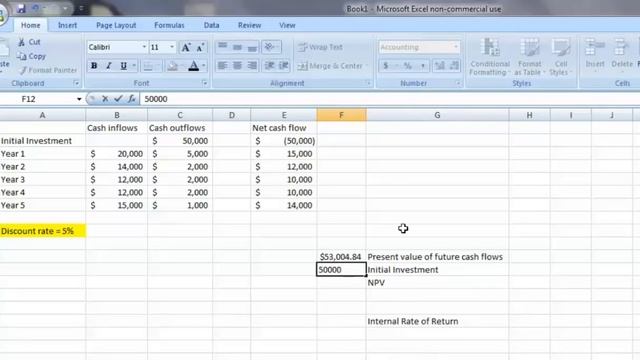Click the Save icon in quick access toolbar
640x360 pixels.
(x=21, y=9)
